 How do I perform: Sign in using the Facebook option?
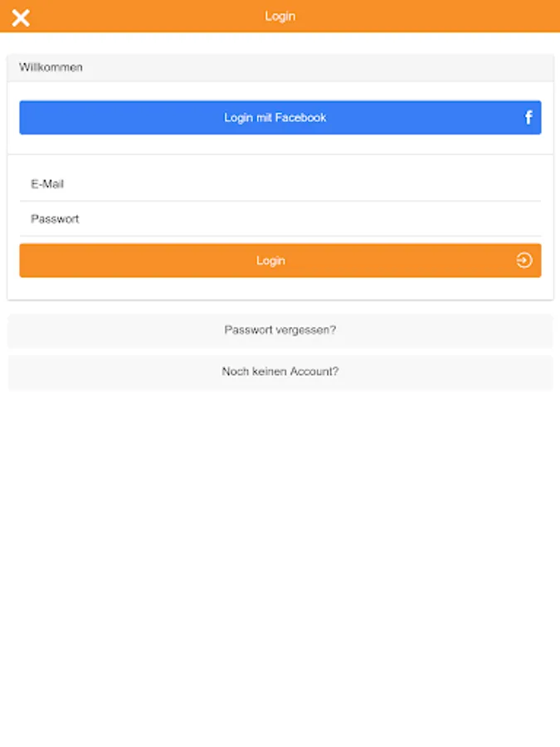[x=275, y=118]
